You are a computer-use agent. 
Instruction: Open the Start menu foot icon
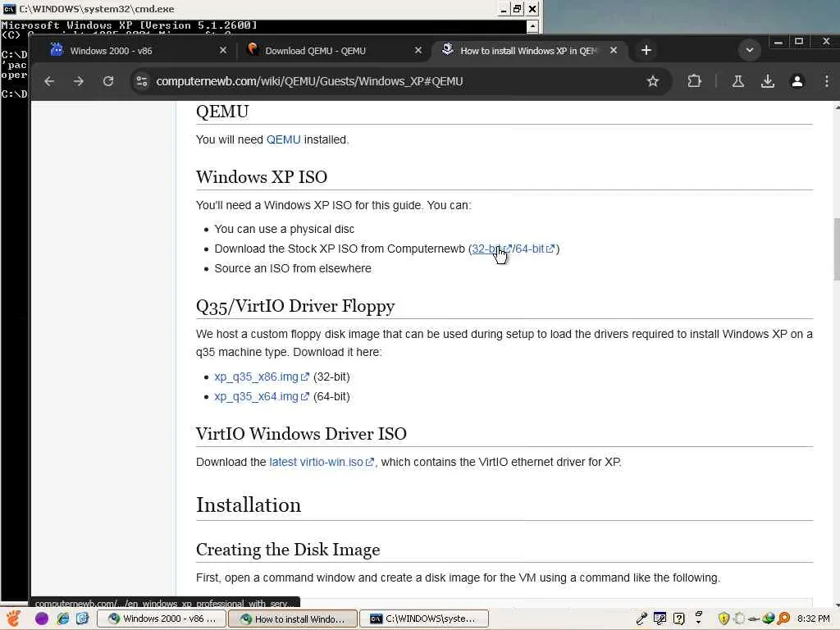[x=13, y=619]
